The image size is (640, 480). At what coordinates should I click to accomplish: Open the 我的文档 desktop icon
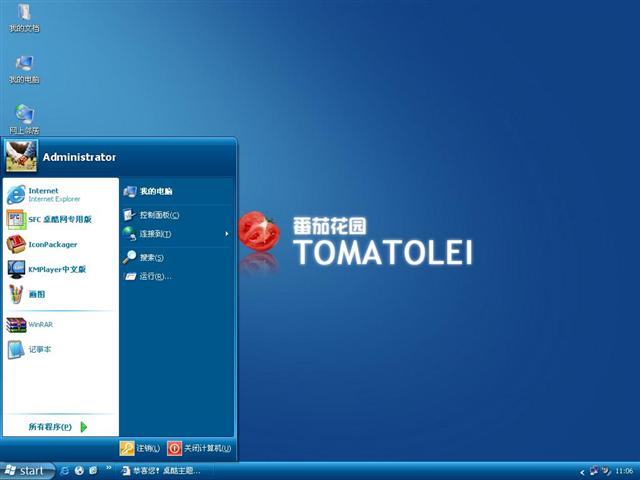24,18
